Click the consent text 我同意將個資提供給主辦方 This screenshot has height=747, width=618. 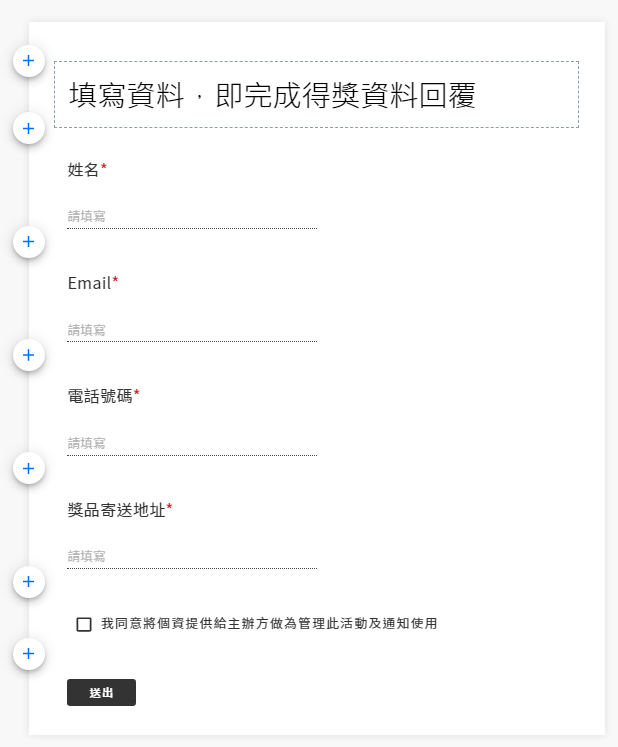pos(269,624)
